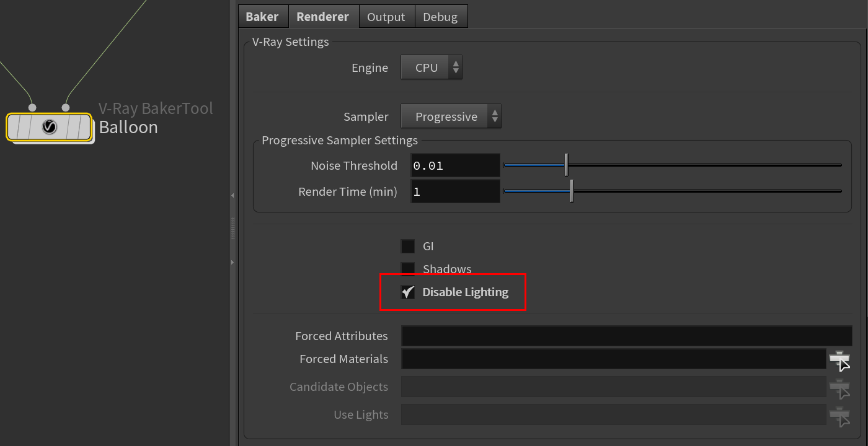This screenshot has width=868, height=446.
Task: Click the upper pane collapse arrow
Action: 232,196
